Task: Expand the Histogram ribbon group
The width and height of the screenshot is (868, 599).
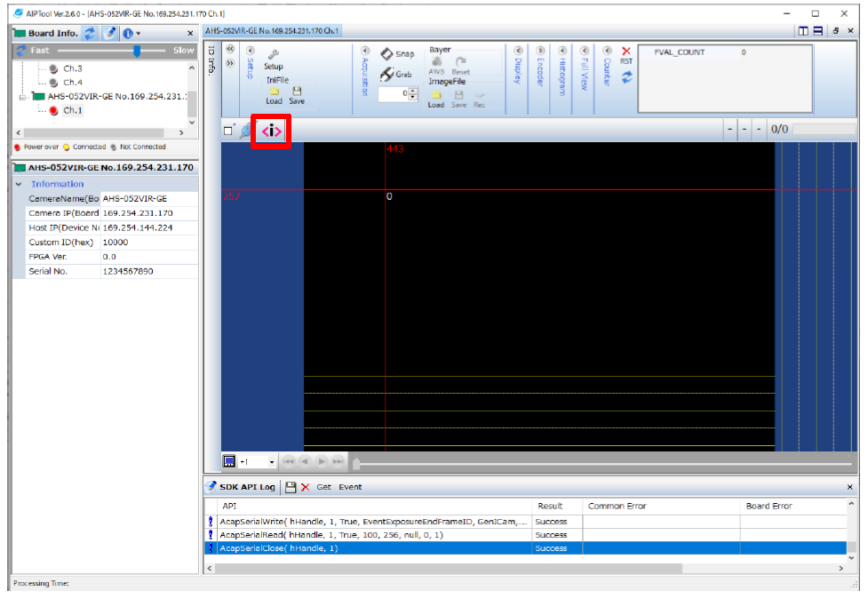Action: pyautogui.click(x=562, y=51)
